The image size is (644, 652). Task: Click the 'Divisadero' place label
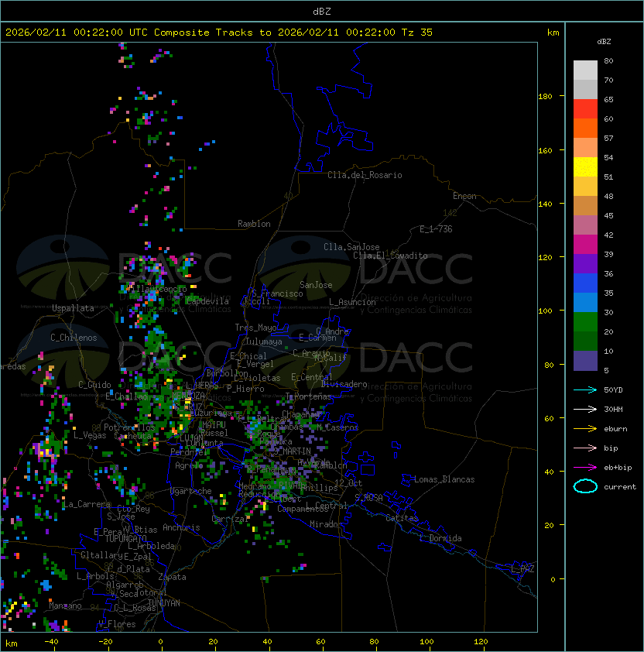[x=344, y=384]
